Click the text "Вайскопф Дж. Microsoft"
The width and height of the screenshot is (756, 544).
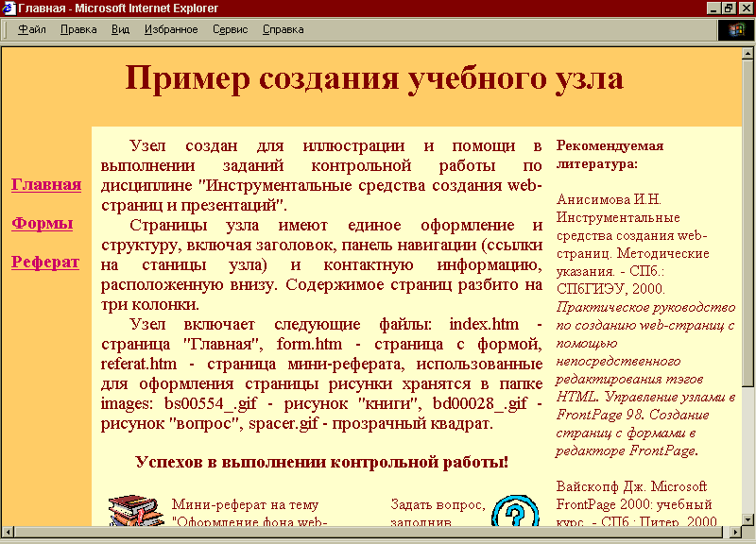pyautogui.click(x=631, y=486)
